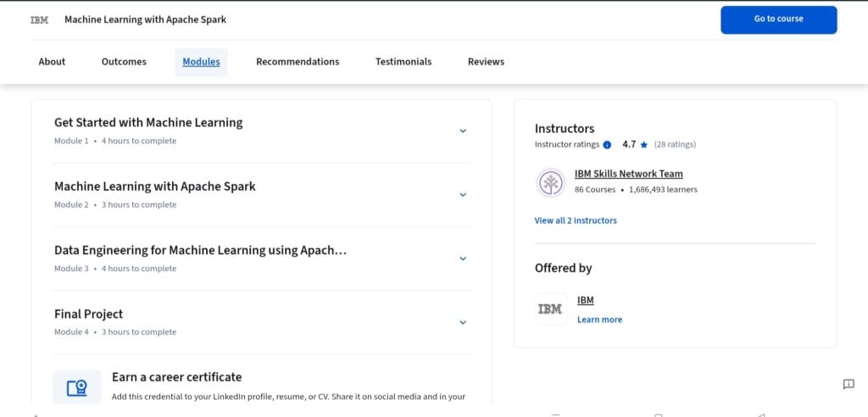Screen dimensions: 868x417
Task: Click Module 4 3 hours to complete text
Action: pos(115,331)
